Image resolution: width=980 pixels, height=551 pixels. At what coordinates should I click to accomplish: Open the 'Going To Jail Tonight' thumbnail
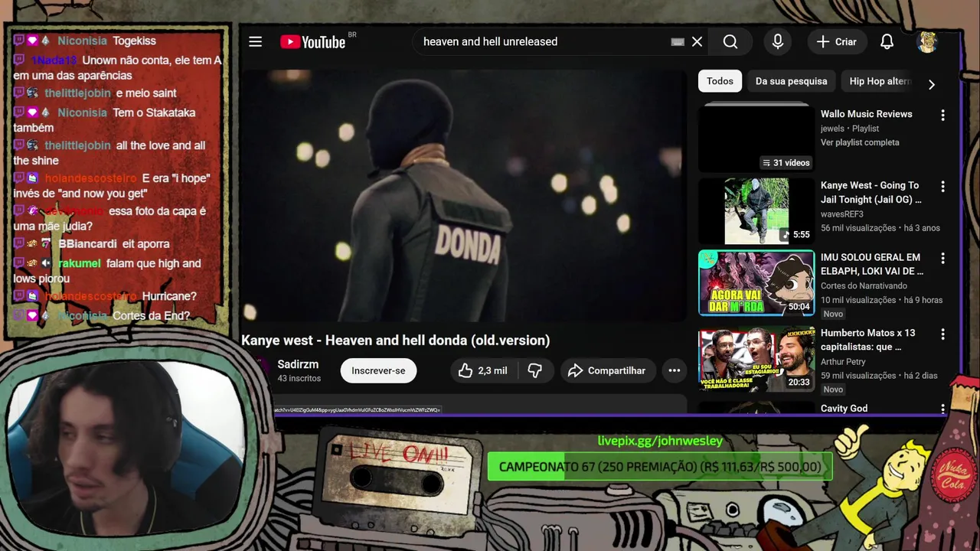point(756,211)
